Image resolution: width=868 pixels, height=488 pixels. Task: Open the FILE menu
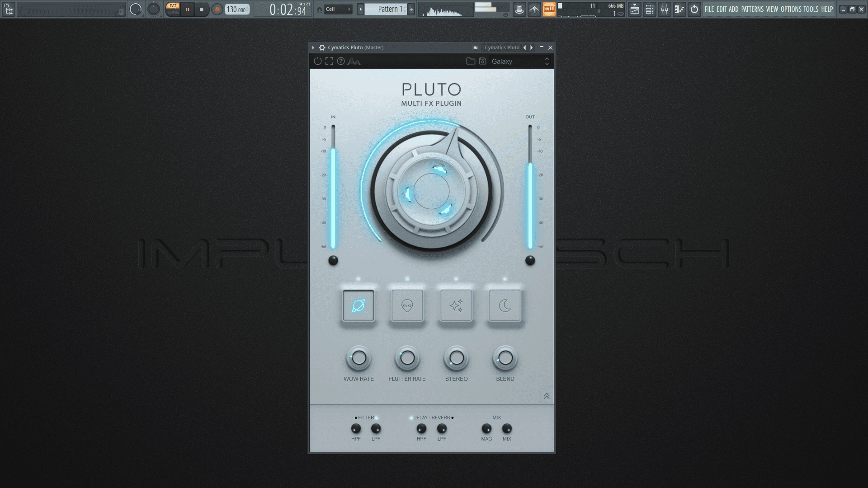point(709,9)
